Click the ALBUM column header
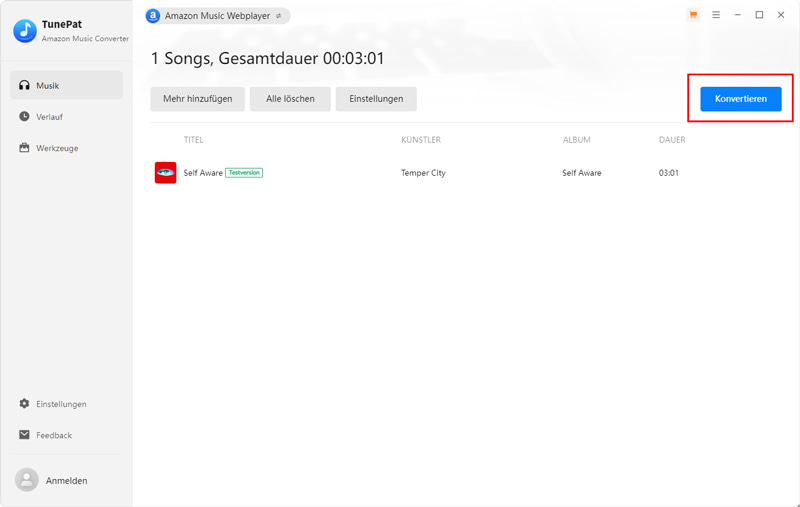This screenshot has width=800, height=507. pos(577,140)
